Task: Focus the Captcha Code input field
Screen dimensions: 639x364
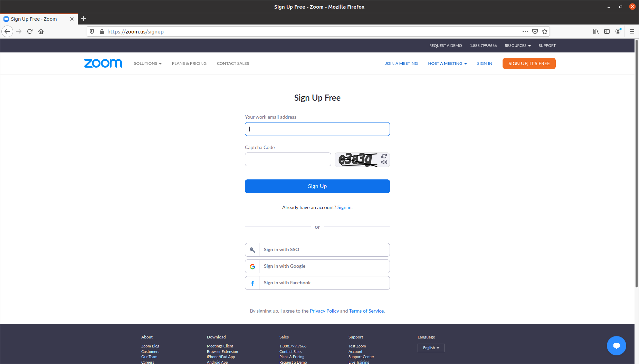Action: pos(288,159)
